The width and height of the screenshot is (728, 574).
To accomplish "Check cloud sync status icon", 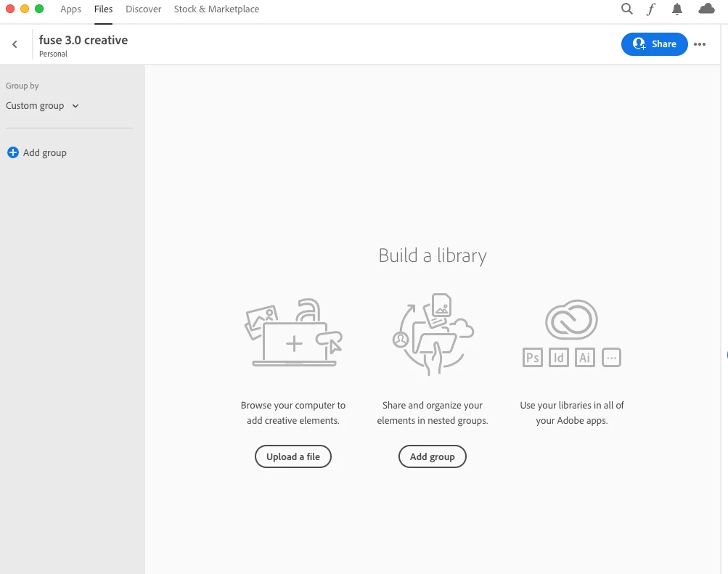I will pos(706,9).
